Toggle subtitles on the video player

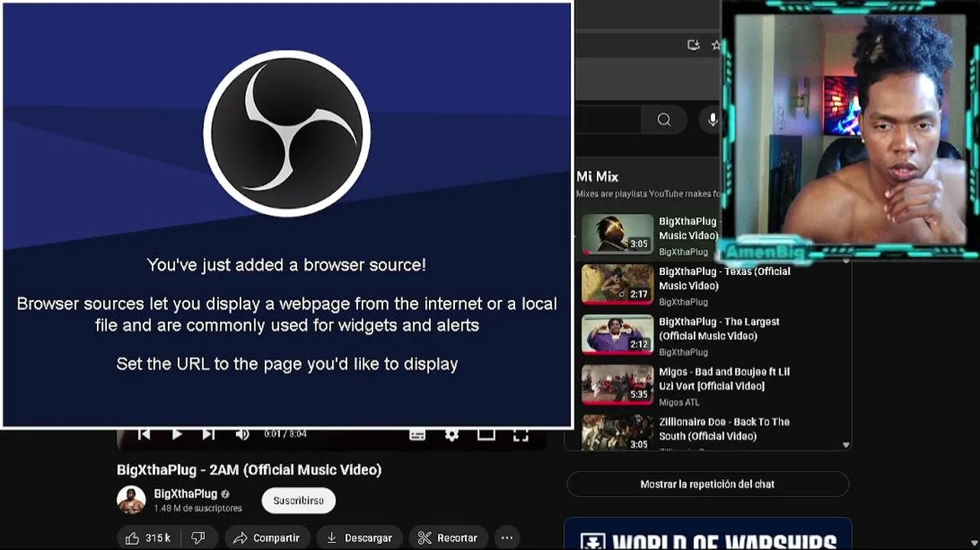(x=417, y=434)
